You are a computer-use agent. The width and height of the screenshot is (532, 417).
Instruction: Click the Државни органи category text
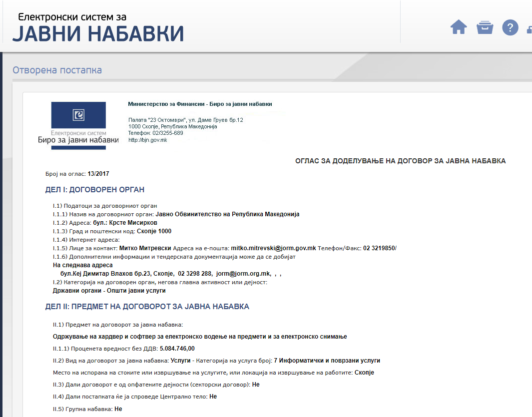coord(109,290)
